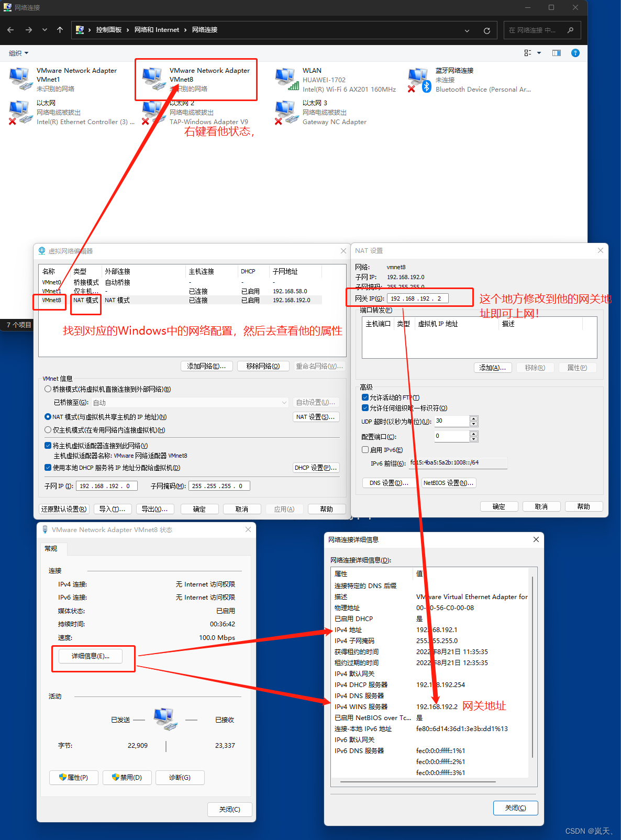
Task: Click 属性 button with shield icon
Action: point(74,778)
